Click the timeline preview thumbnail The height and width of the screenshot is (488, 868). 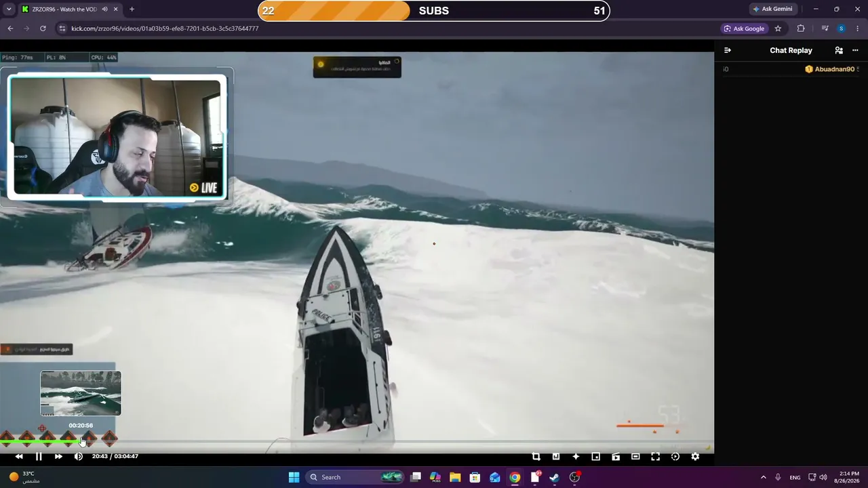(81, 393)
